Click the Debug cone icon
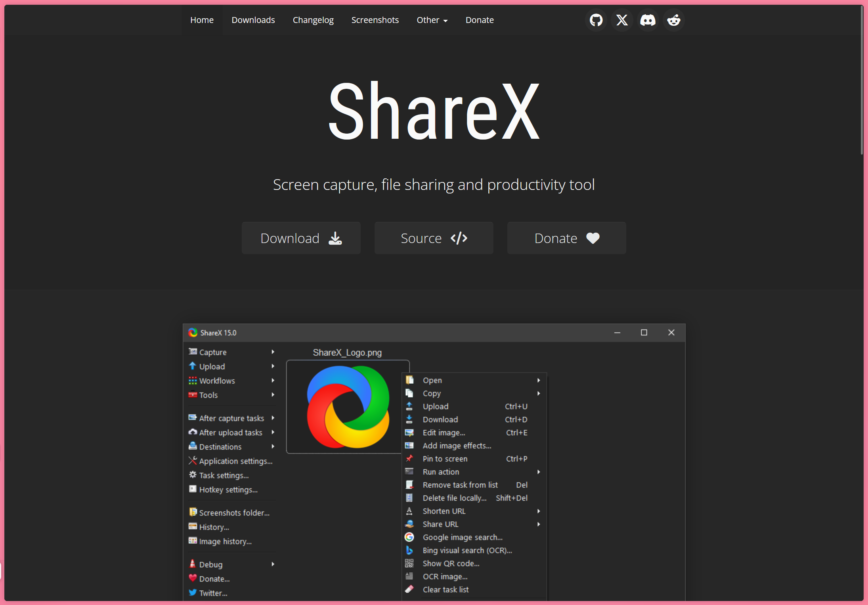Viewport: 868px width, 605px height. click(x=193, y=564)
